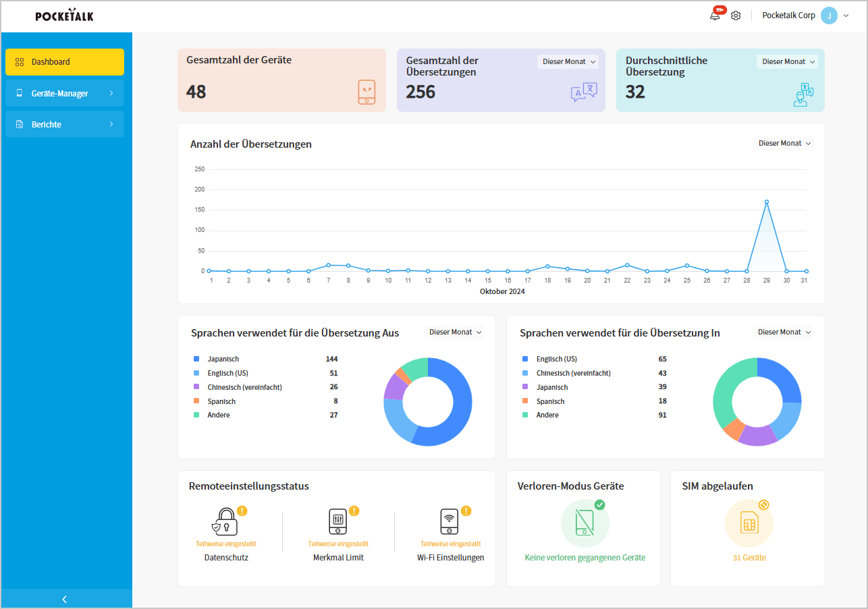Click the Berichte document icon
Image resolution: width=868 pixels, height=609 pixels.
click(20, 124)
